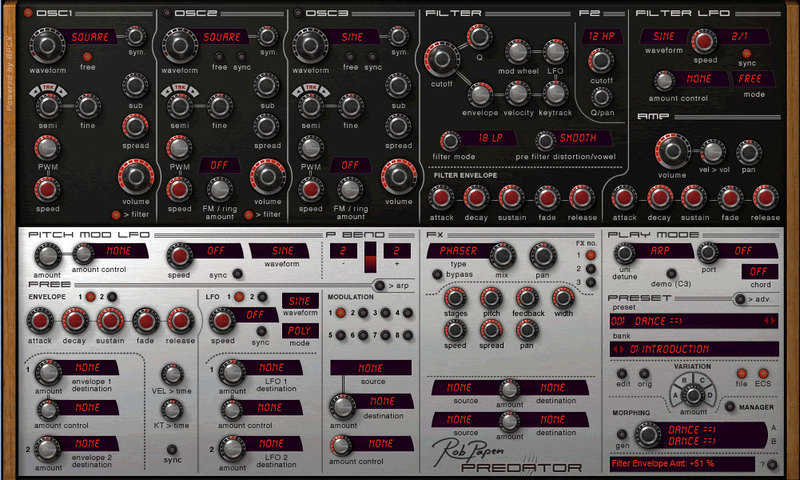Click the F2 cutoff knob
Viewport: 800px width, 480px height.
click(601, 61)
